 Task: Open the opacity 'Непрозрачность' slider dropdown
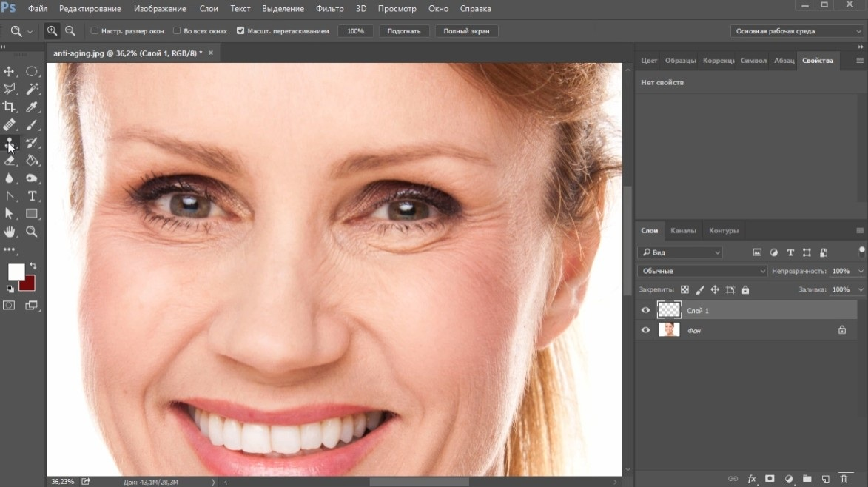tap(861, 271)
